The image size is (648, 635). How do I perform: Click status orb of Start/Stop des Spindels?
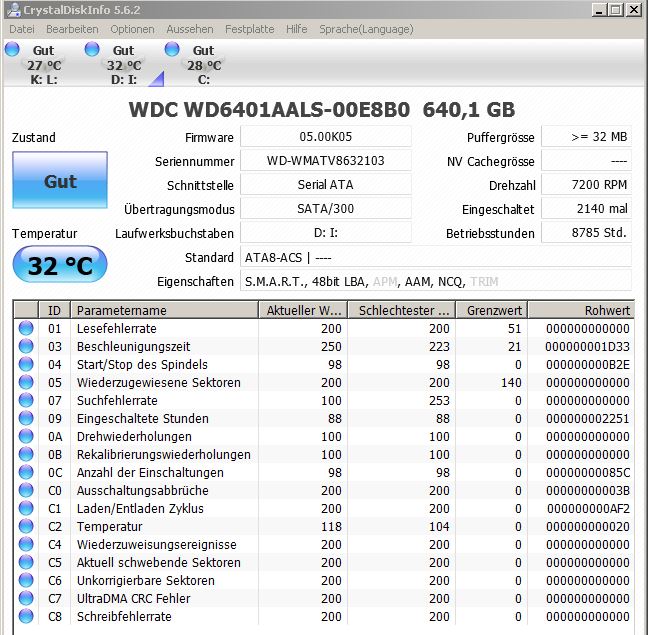tap(26, 364)
